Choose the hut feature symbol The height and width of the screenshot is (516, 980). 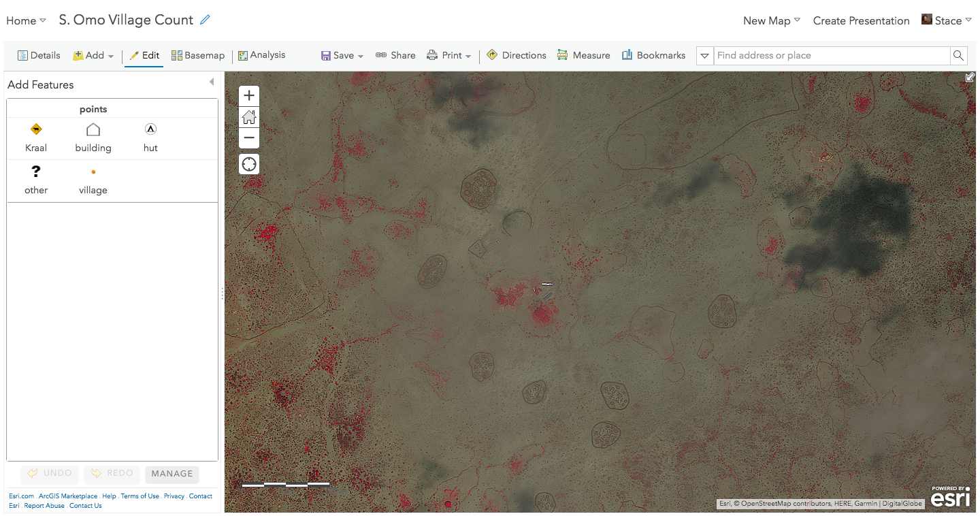click(x=150, y=129)
